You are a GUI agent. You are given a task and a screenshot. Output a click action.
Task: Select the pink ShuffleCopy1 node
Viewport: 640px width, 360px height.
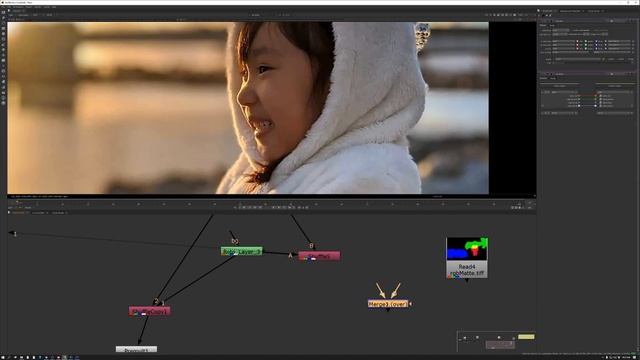[149, 311]
